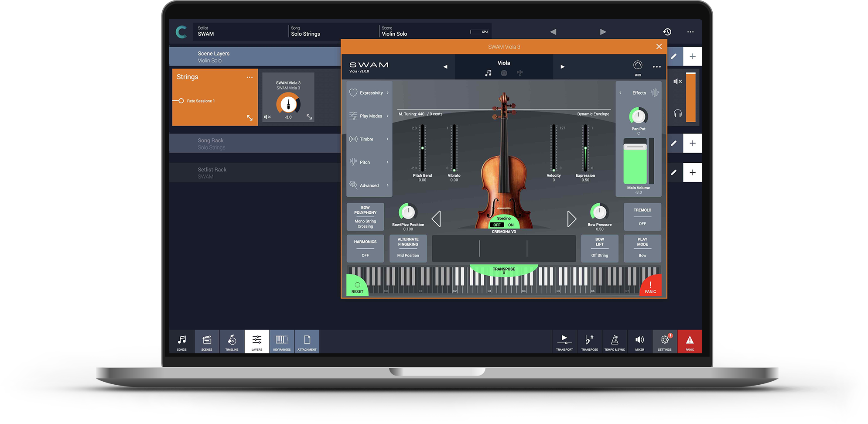Collapse the Effects panel chevron

621,93
